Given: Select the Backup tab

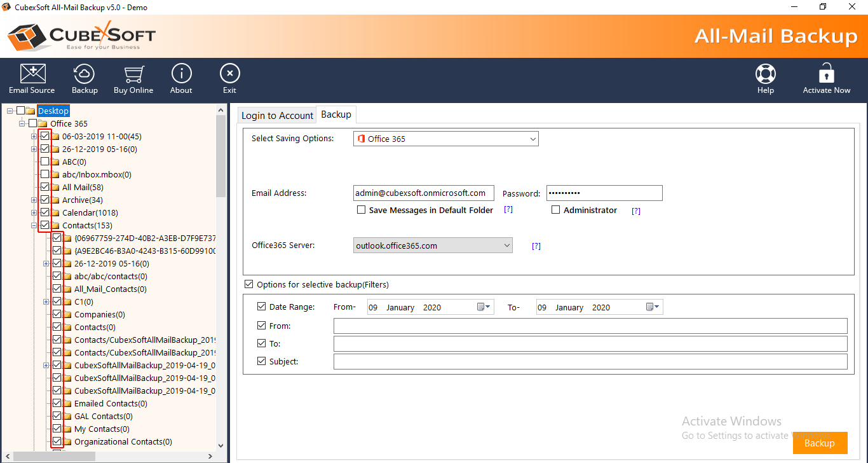Looking at the screenshot, I should coord(336,114).
